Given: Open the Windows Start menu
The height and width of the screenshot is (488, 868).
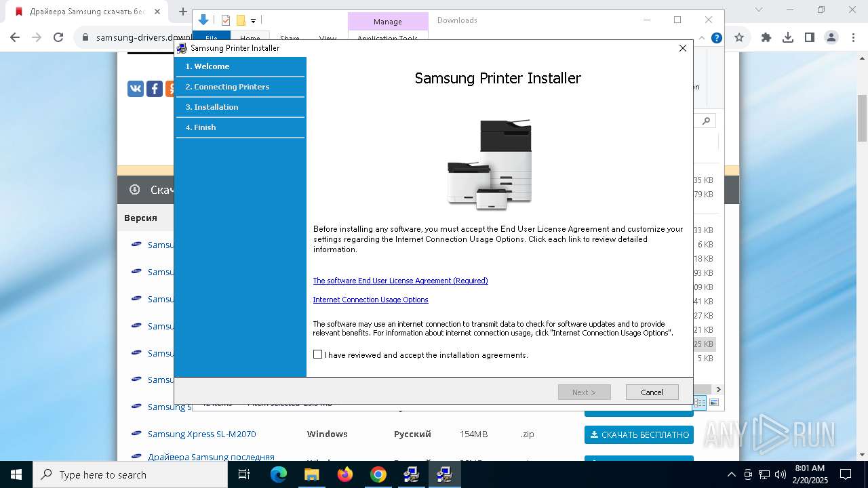Looking at the screenshot, I should coord(16,474).
